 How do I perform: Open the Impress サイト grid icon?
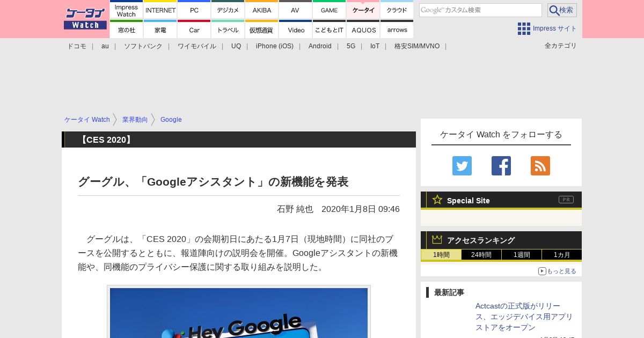pos(524,28)
